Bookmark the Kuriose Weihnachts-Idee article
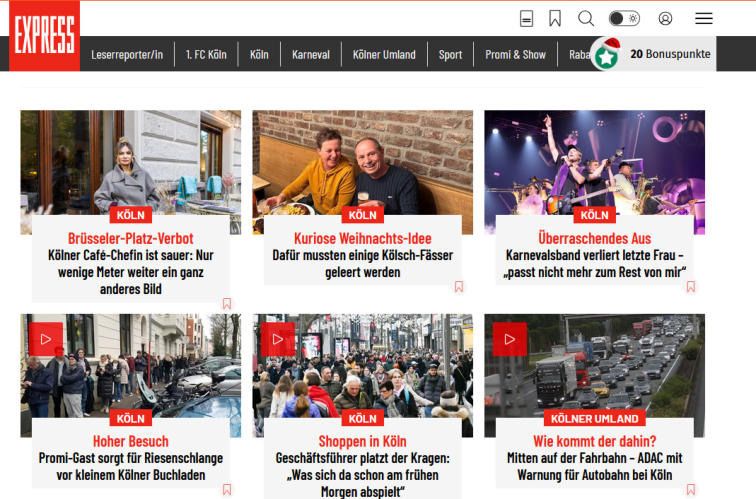756x499 pixels. pyautogui.click(x=459, y=287)
